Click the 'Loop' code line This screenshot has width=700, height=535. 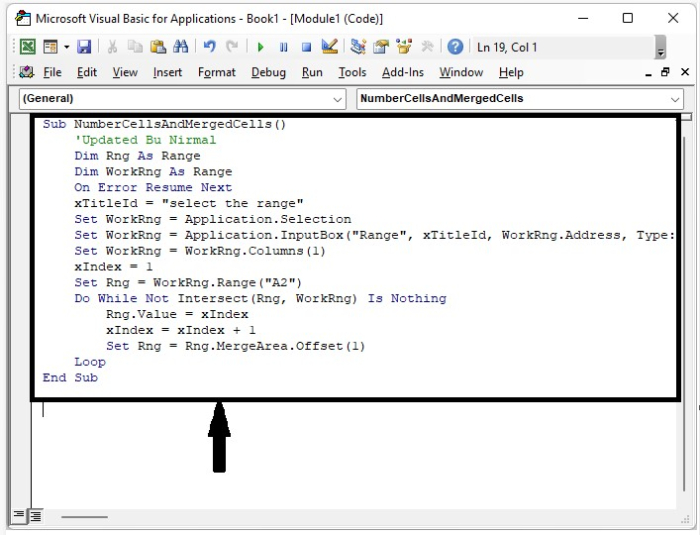(90, 362)
